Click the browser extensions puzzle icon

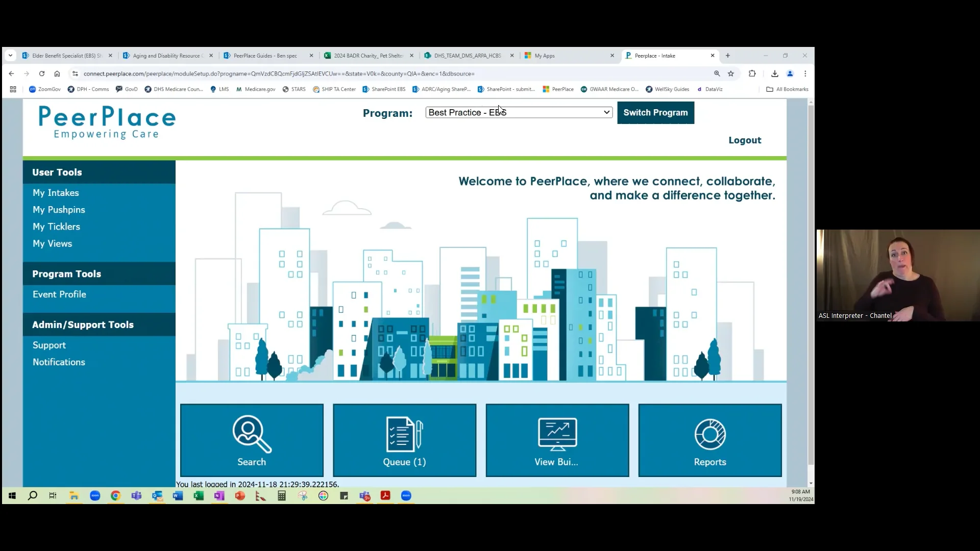(x=752, y=73)
